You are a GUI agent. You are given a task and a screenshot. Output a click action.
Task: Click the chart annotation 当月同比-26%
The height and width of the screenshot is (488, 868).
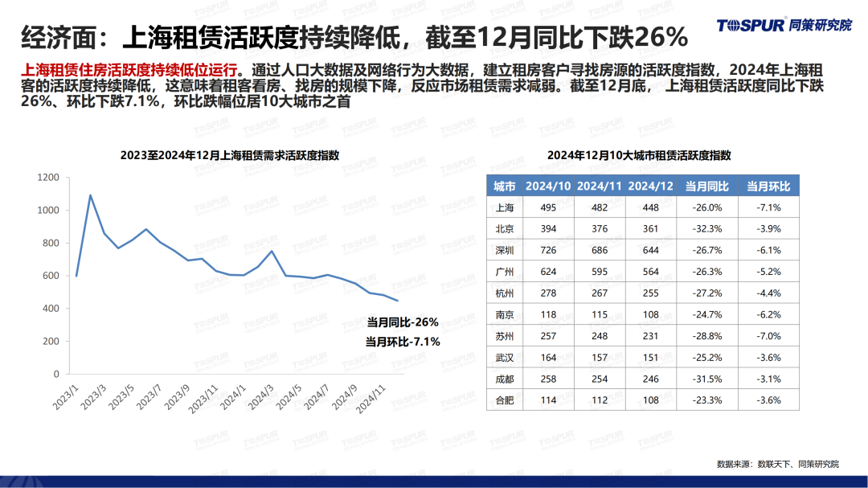click(x=403, y=322)
